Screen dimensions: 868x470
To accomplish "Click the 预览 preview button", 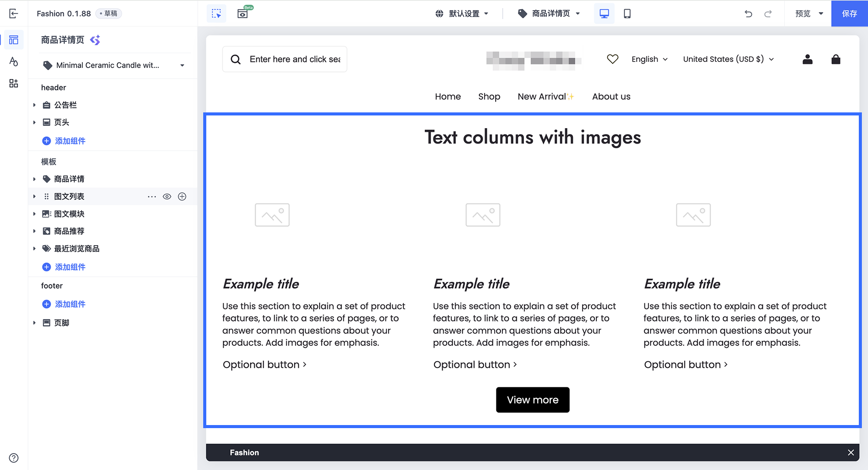I will click(x=803, y=14).
